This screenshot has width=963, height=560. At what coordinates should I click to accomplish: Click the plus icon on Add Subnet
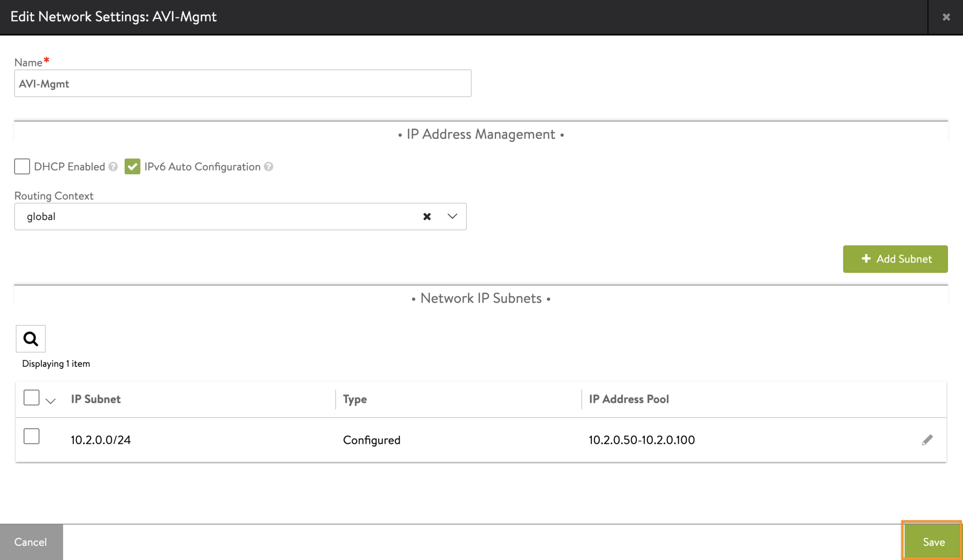pos(866,259)
